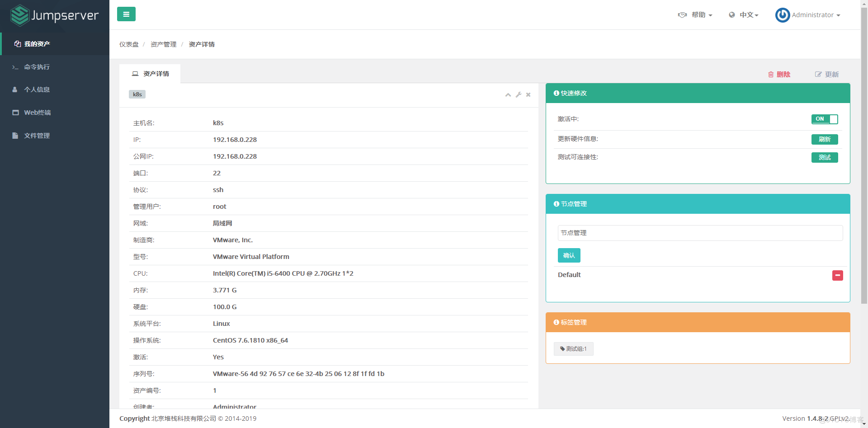868x428 pixels.
Task: Go to 仪表盘 breadcrumb link
Action: [x=129, y=44]
